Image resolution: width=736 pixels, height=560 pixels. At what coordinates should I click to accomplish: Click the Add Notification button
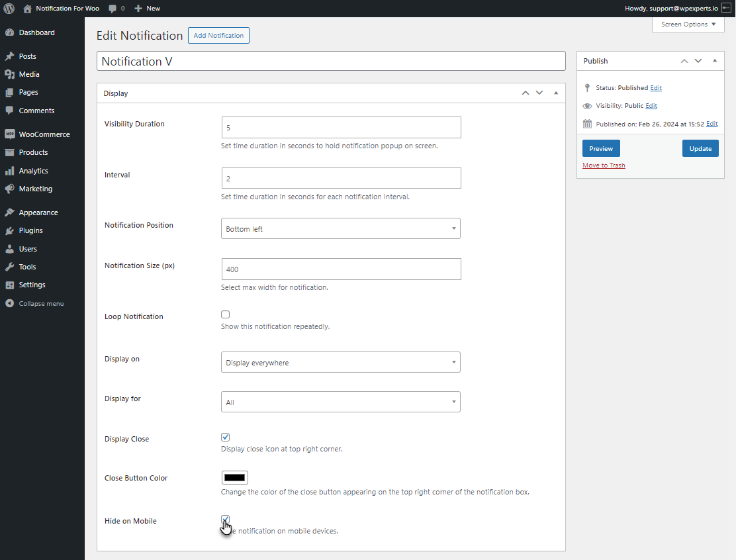click(218, 36)
